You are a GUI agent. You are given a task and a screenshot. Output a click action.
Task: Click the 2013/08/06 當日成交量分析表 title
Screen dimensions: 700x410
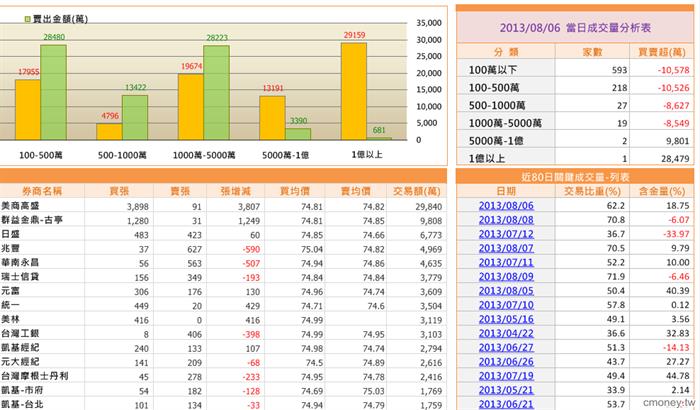pos(575,28)
